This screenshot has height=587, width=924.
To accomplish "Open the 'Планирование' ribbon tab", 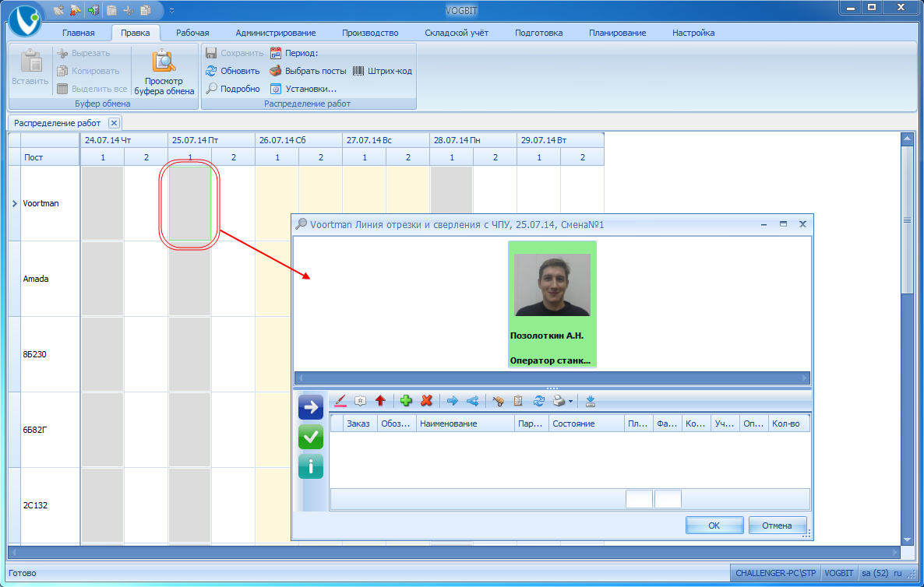I will pyautogui.click(x=617, y=33).
